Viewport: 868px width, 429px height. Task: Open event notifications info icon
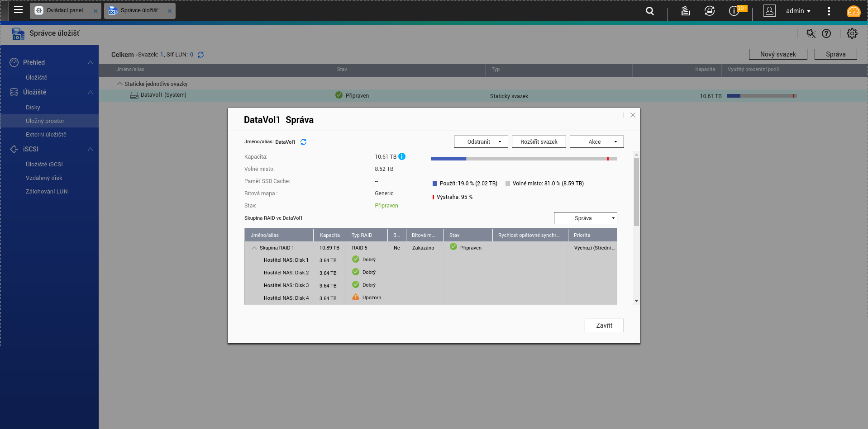(x=734, y=11)
